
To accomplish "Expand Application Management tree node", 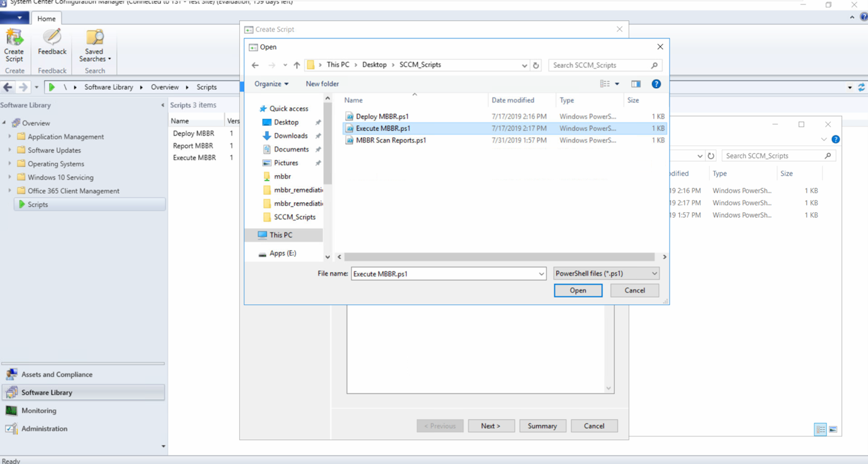I will click(9, 137).
